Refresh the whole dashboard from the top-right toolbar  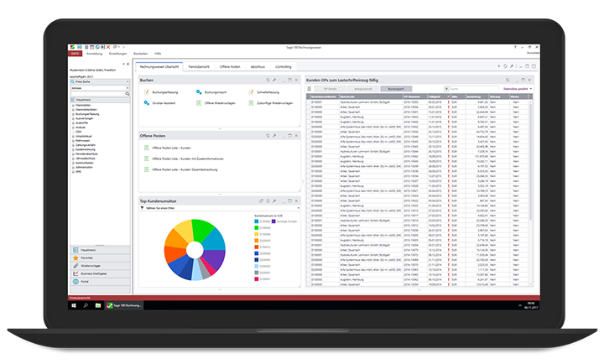pyautogui.click(x=505, y=66)
